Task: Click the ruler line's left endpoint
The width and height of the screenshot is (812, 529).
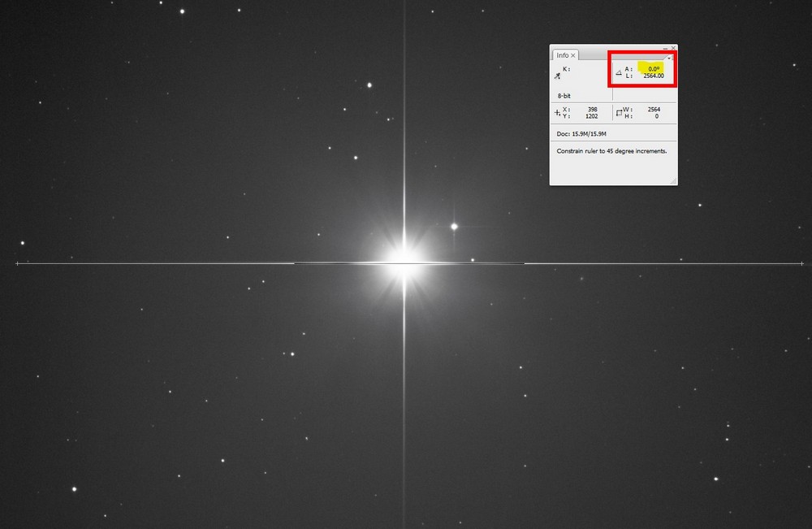Action: click(x=17, y=263)
